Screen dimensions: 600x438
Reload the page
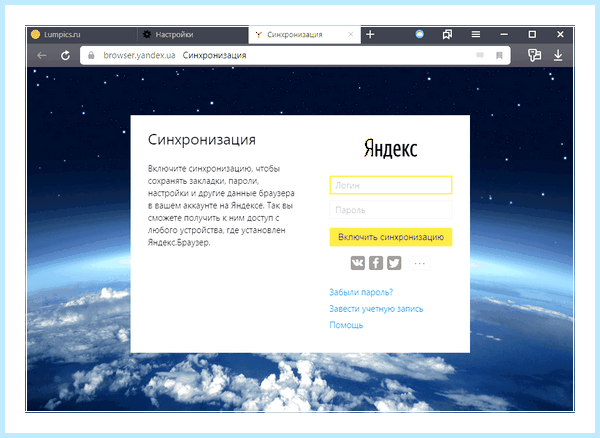pos(65,55)
